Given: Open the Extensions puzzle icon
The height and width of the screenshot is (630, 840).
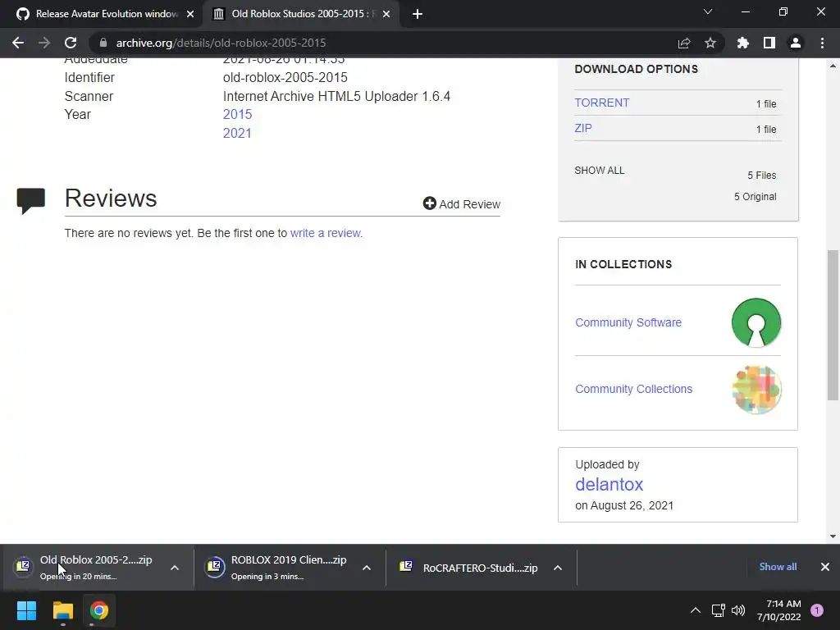Looking at the screenshot, I should point(743,43).
